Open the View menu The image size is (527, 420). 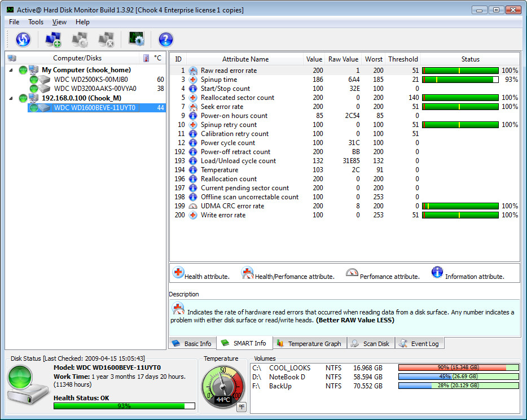(59, 22)
